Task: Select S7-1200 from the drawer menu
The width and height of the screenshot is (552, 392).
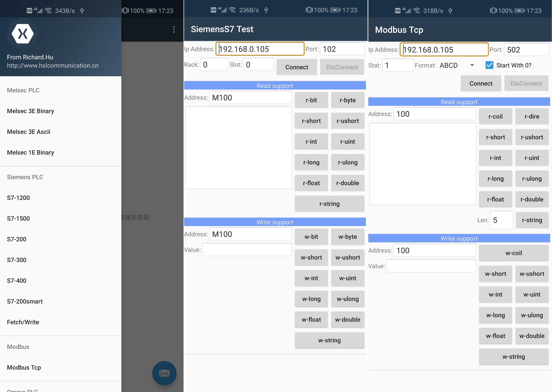Action: pos(18,198)
